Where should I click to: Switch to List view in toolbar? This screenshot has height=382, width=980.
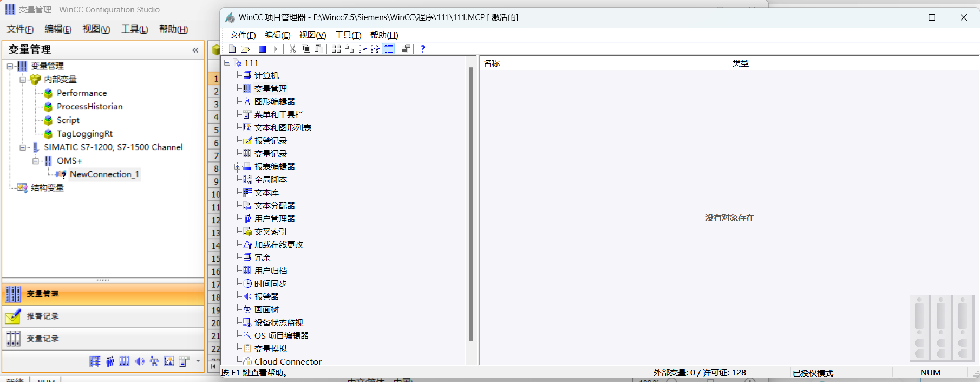coord(375,49)
